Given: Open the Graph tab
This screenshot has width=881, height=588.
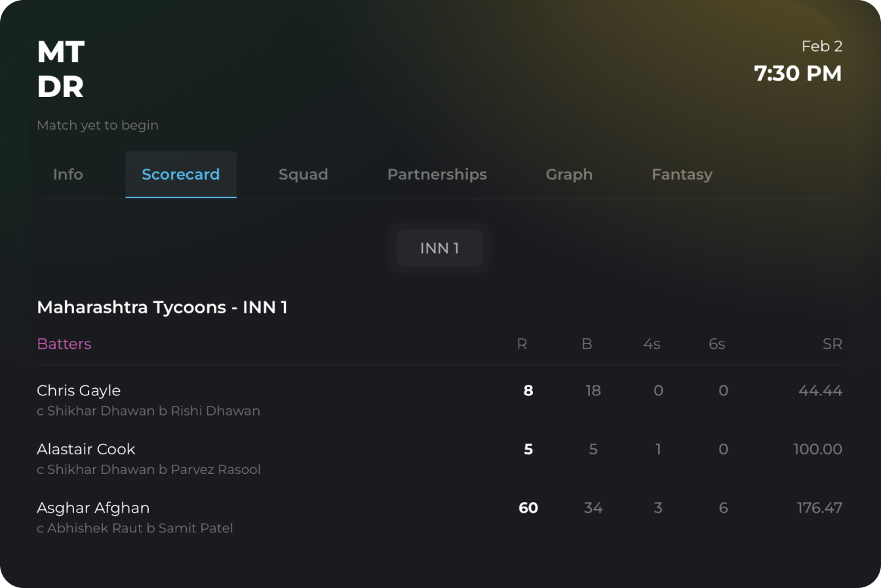Looking at the screenshot, I should pos(569,174).
